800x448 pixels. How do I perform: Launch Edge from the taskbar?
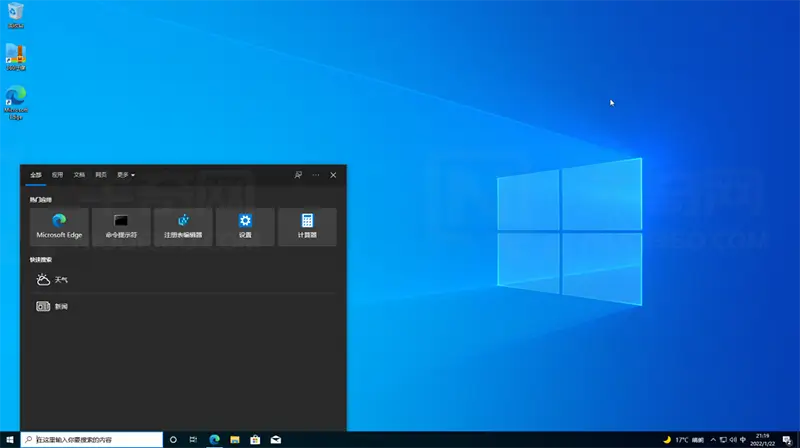pyautogui.click(x=214, y=439)
